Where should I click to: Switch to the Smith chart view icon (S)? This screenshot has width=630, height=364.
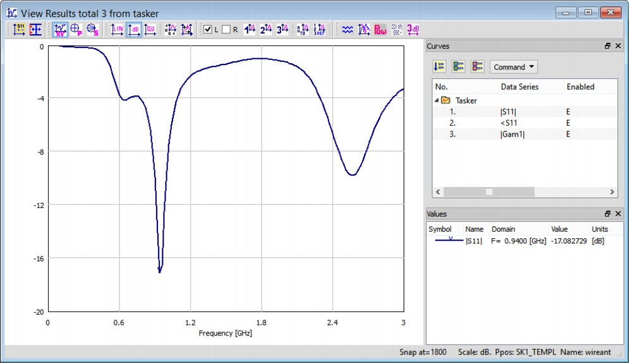coord(92,29)
